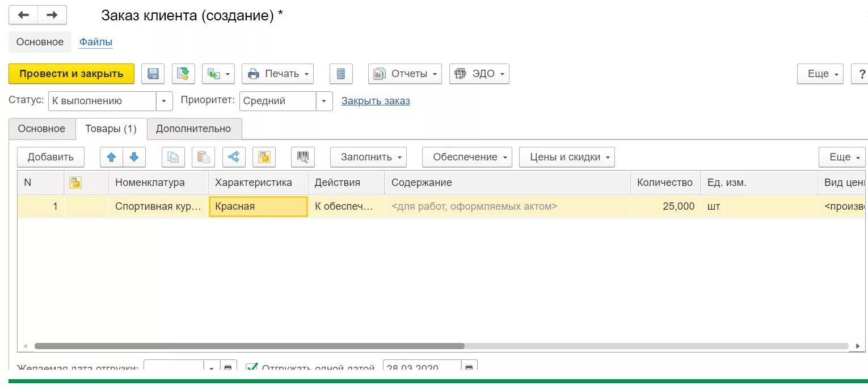Open the Файлы link
Image resolution: width=868 pixels, height=390 pixels.
pyautogui.click(x=96, y=42)
